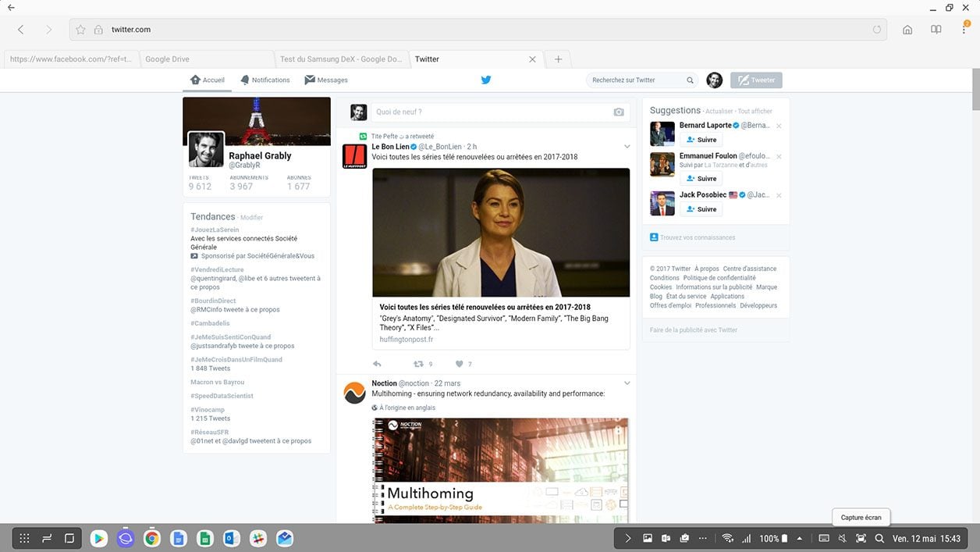This screenshot has height=552, width=980.
Task: Reload the twitter.com page
Action: (x=877, y=30)
